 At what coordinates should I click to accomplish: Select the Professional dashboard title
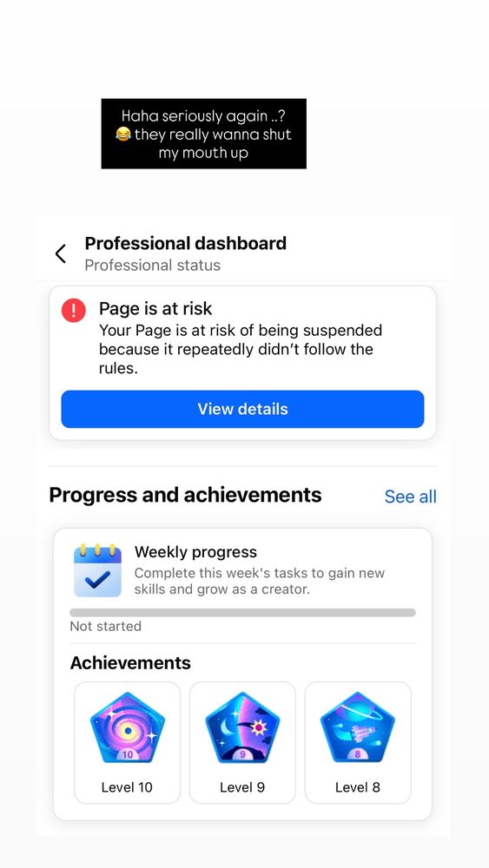[186, 243]
